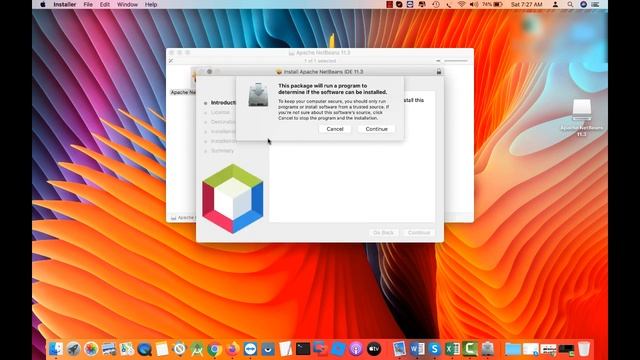Open Maps app in the Dock
The height and width of the screenshot is (360, 640).
(127, 349)
